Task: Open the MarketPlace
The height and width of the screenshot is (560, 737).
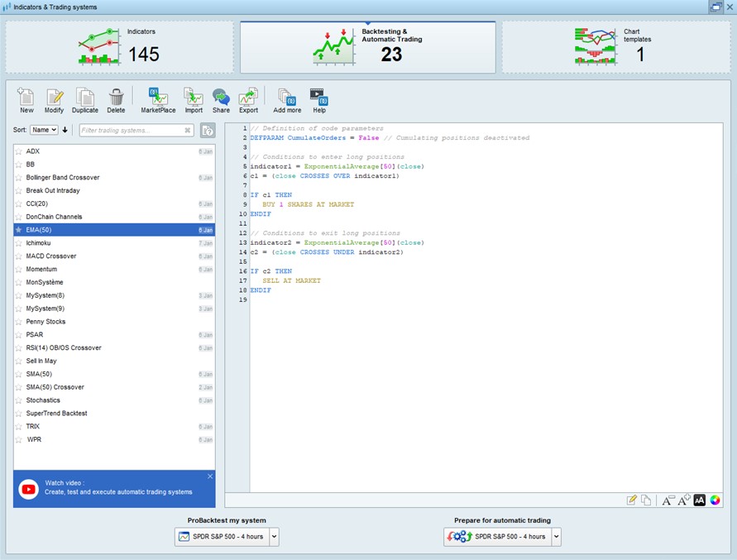Action: click(157, 98)
